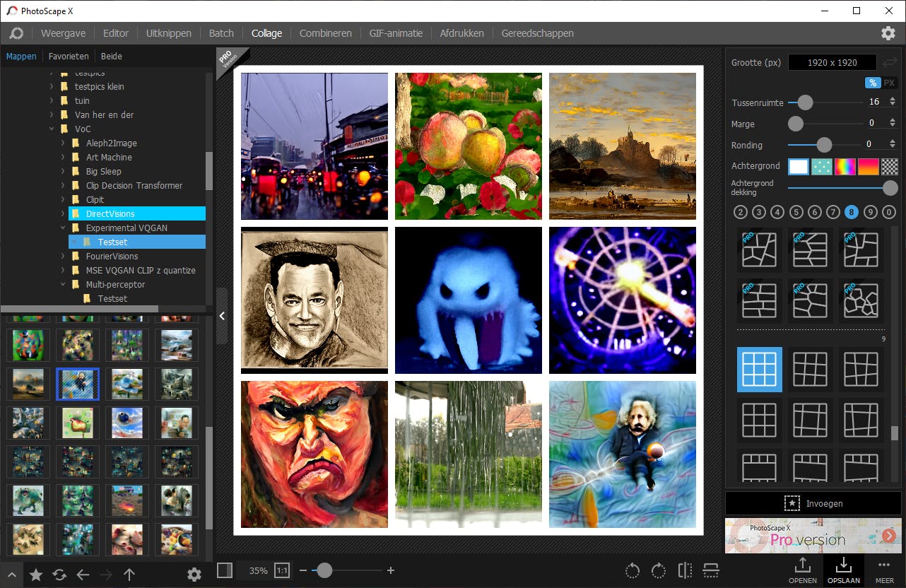Image resolution: width=906 pixels, height=588 pixels.
Task: Pick the rainbow background swatch
Action: click(845, 166)
